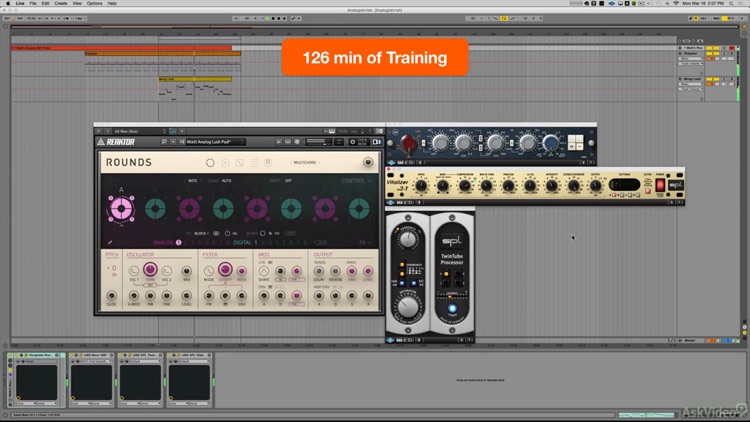Screen dimensions: 750x422
Task: Open the NOTE mode selector in Rounds
Action: click(192, 181)
